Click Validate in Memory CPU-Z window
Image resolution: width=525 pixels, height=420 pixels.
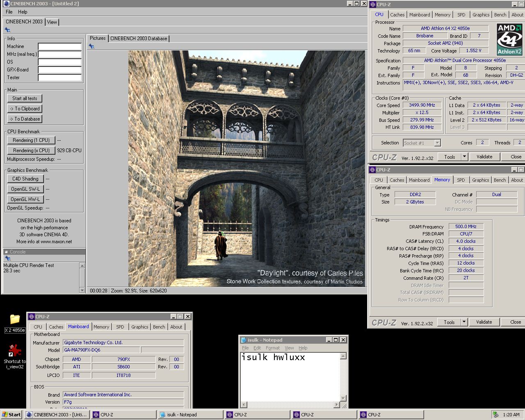click(x=484, y=322)
